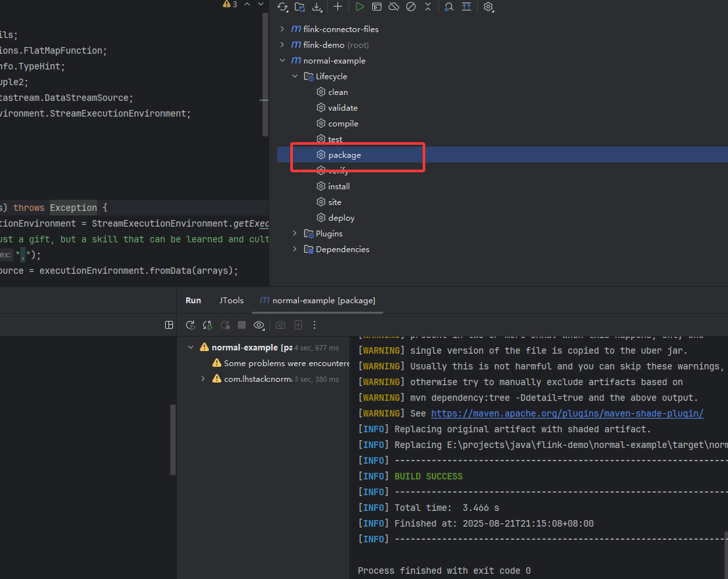Select the install lifecycle goal
The width and height of the screenshot is (728, 579).
point(339,186)
